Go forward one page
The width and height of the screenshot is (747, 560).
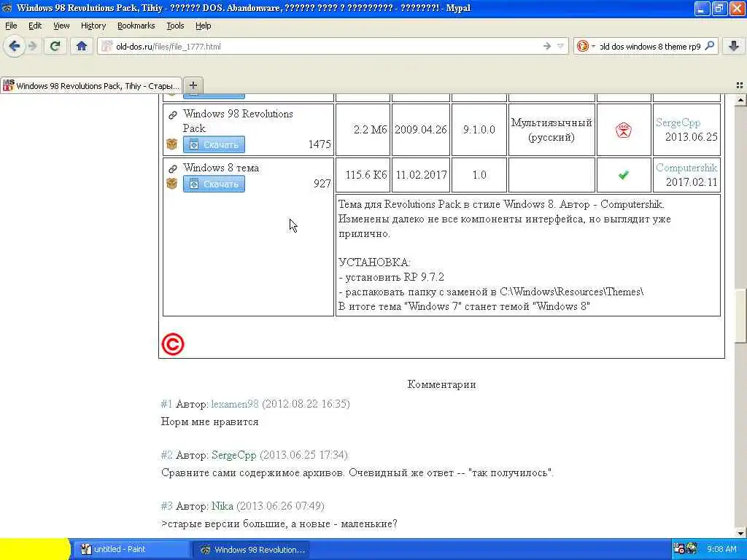[x=33, y=46]
